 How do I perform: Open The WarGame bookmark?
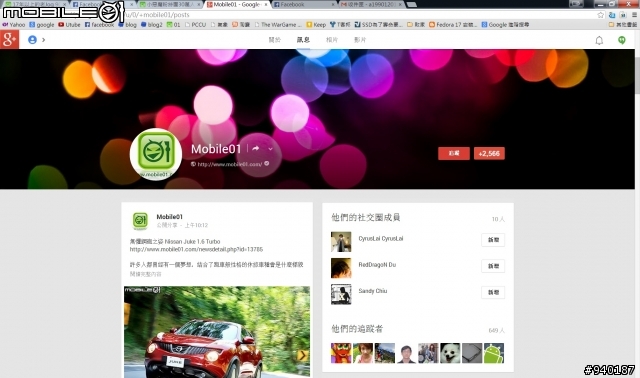[x=278, y=24]
